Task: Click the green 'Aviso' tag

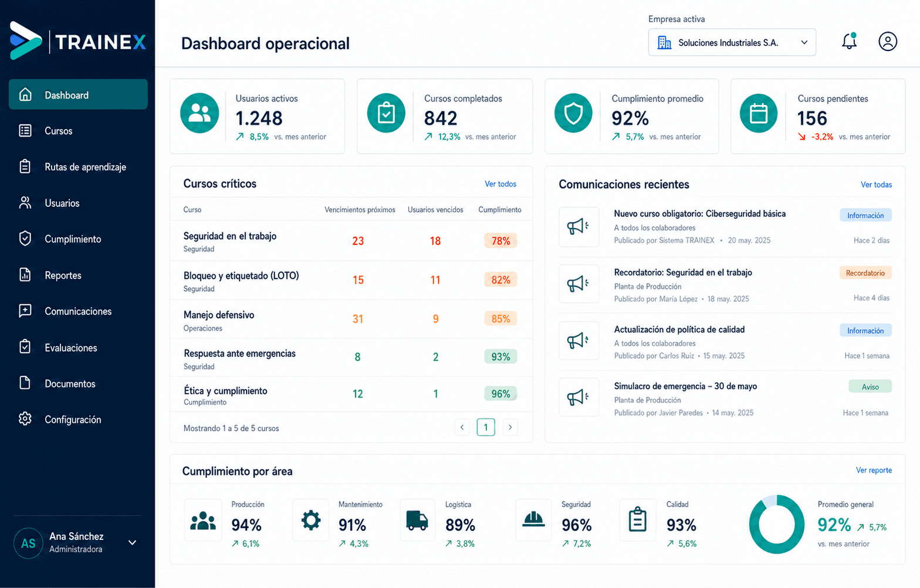Action: (x=870, y=386)
